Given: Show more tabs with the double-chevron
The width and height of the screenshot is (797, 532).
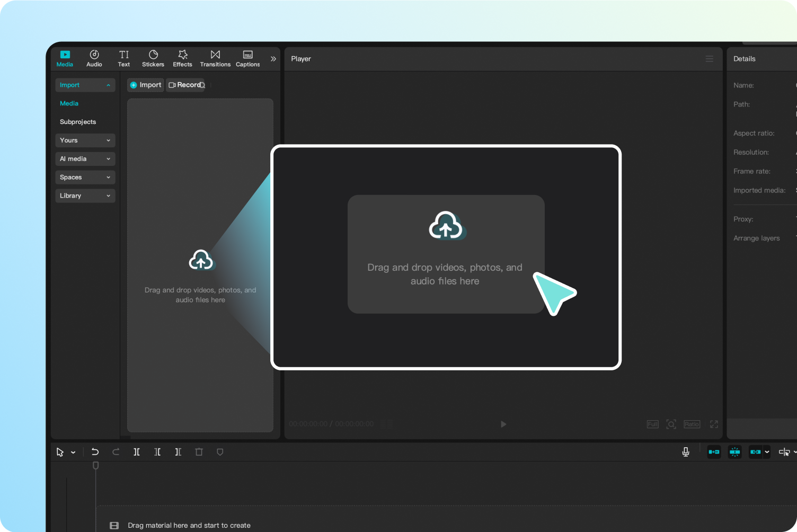Looking at the screenshot, I should [x=273, y=59].
